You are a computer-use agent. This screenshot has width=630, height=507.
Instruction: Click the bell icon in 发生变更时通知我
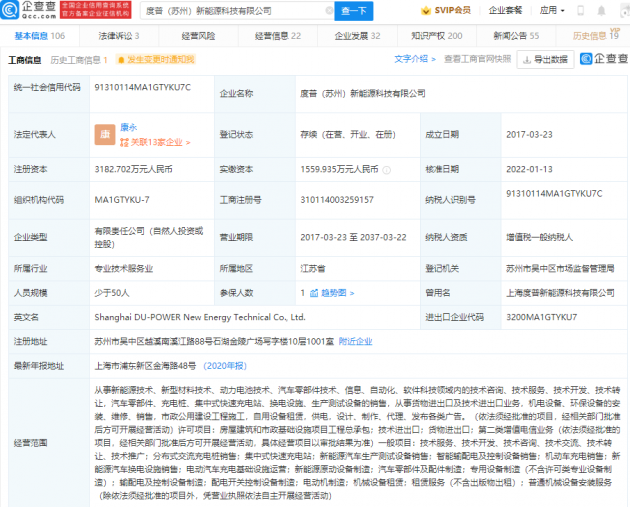click(121, 60)
